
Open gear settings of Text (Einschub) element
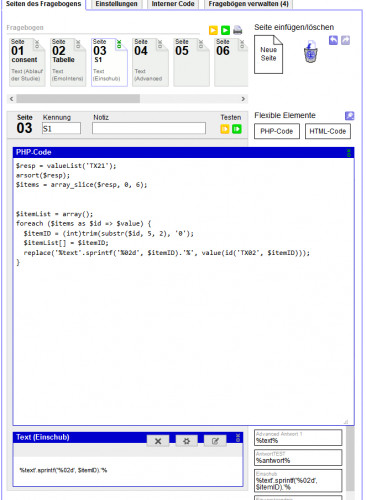[187, 441]
